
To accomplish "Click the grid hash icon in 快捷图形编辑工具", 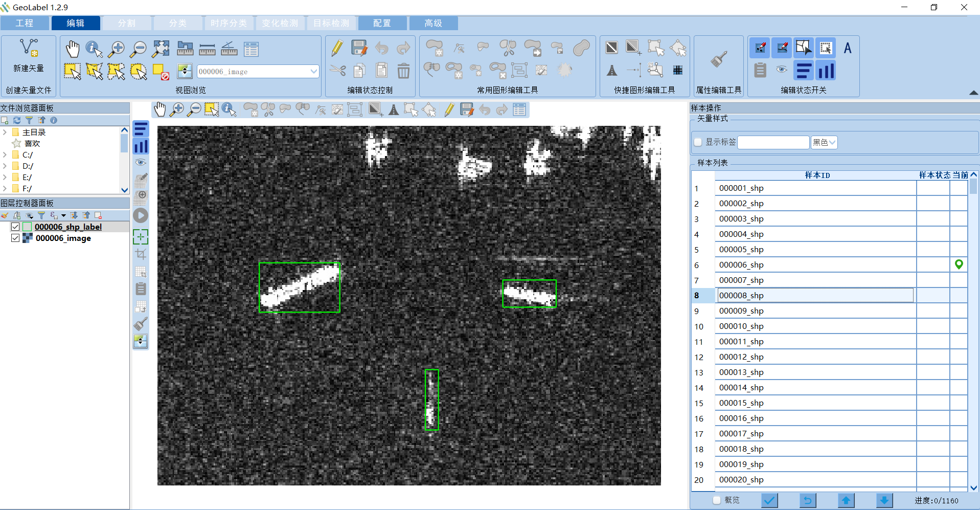I will [678, 71].
